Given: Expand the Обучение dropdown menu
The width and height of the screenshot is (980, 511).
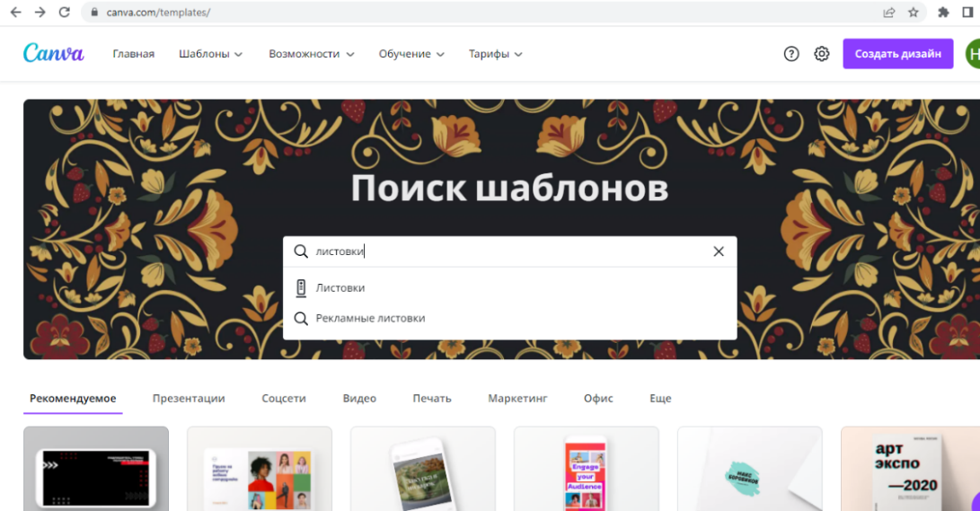Looking at the screenshot, I should [x=411, y=54].
